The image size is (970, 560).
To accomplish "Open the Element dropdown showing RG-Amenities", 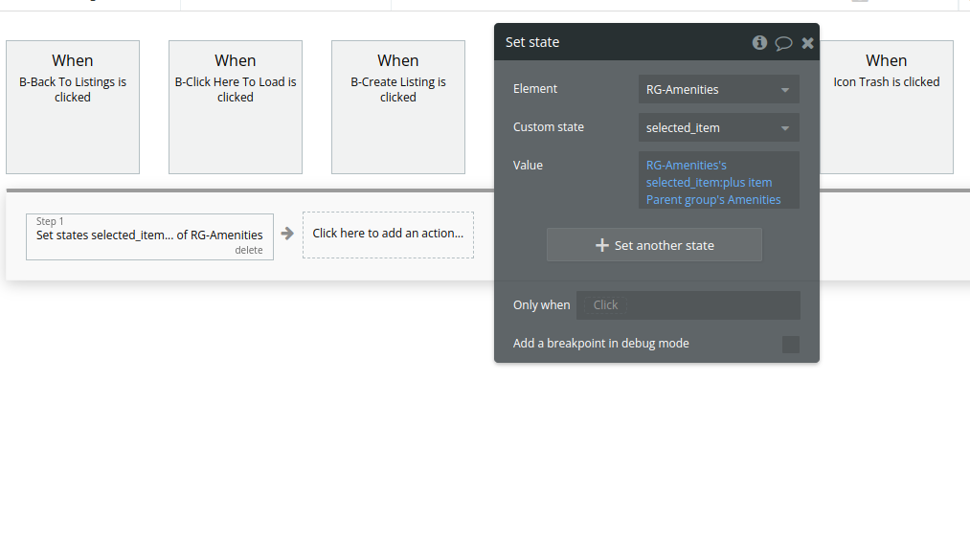I will [719, 90].
